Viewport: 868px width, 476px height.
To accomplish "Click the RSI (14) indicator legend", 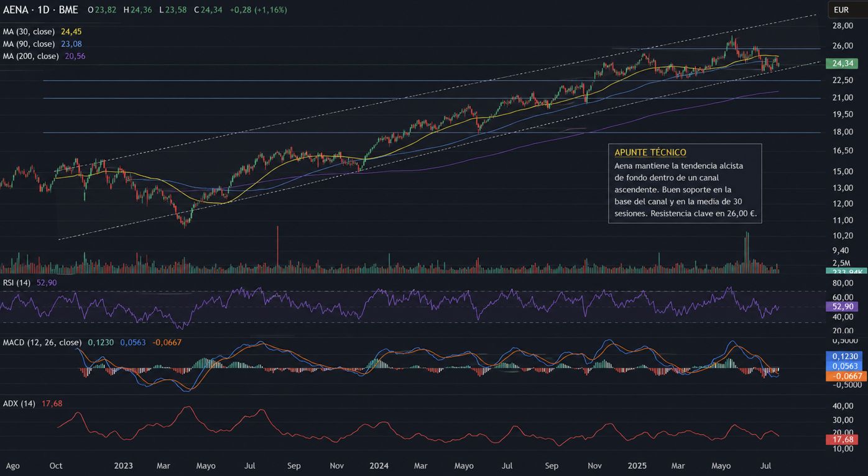I will [17, 283].
